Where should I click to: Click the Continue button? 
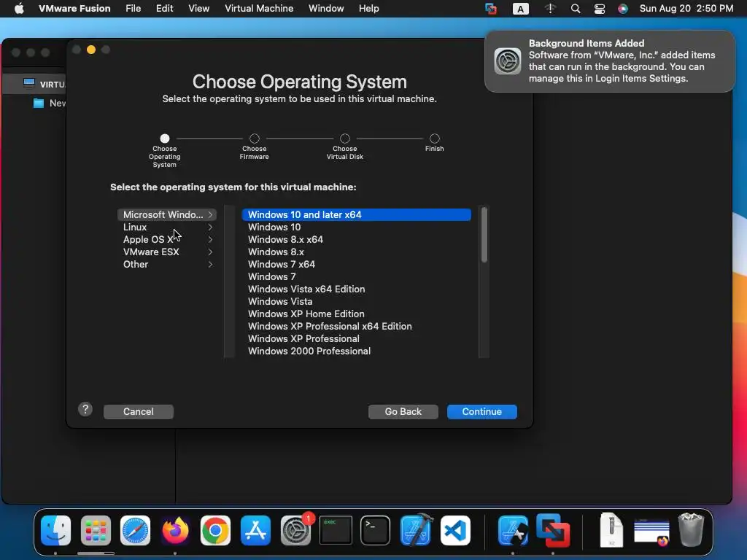click(x=481, y=411)
